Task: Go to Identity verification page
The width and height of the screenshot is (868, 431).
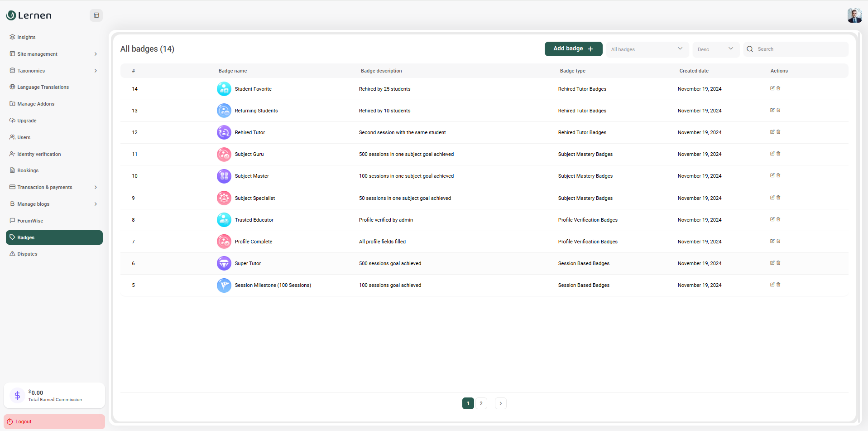Action: [x=39, y=154]
